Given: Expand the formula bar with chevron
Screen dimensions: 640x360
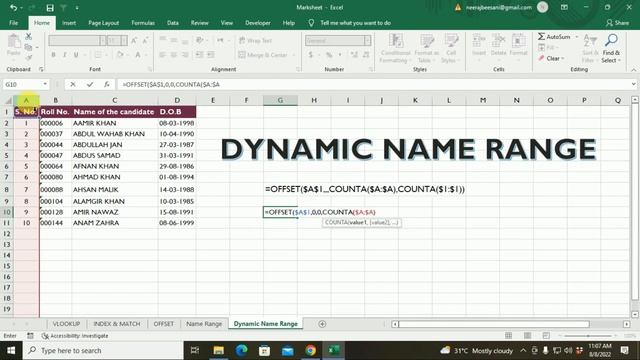Looking at the screenshot, I should click(633, 84).
